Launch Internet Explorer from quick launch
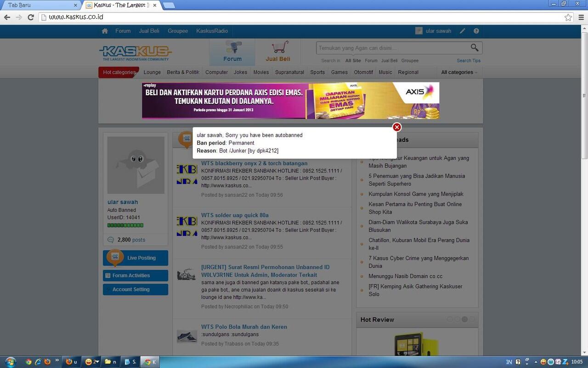Viewport: 588px width, 368px height. [x=38, y=362]
